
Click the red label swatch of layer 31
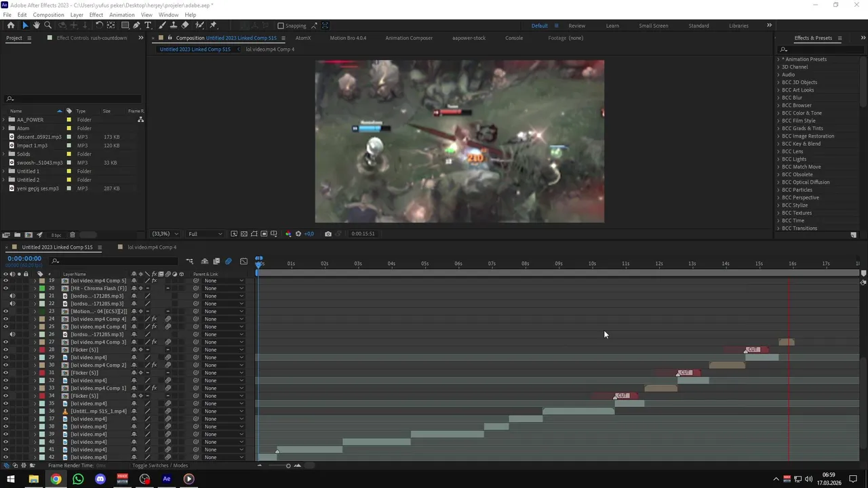(x=42, y=373)
